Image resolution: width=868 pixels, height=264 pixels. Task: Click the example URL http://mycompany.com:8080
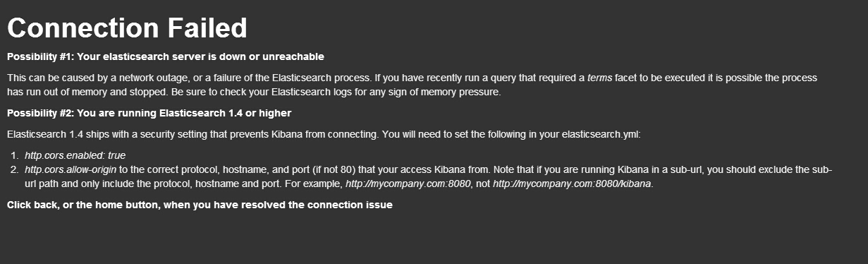point(408,184)
